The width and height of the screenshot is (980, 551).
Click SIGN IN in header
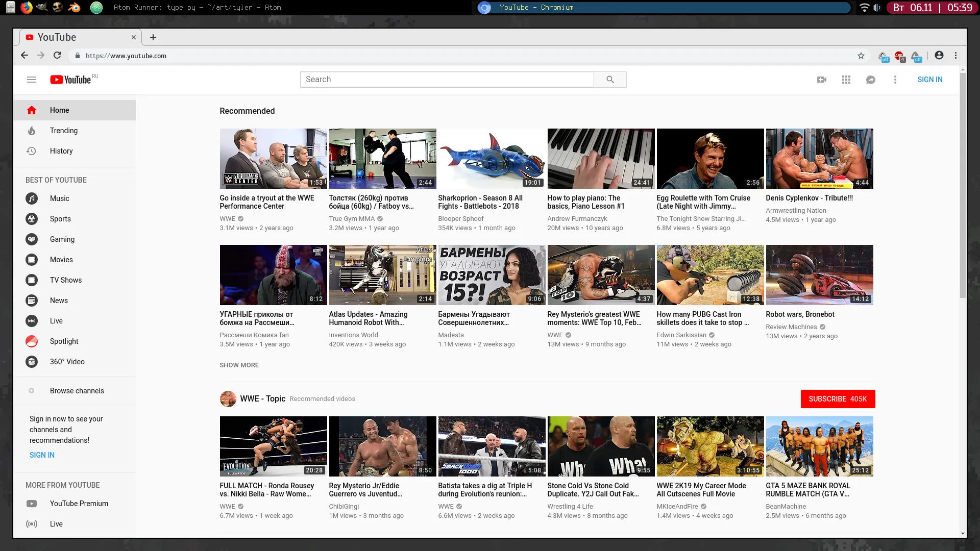coord(929,80)
